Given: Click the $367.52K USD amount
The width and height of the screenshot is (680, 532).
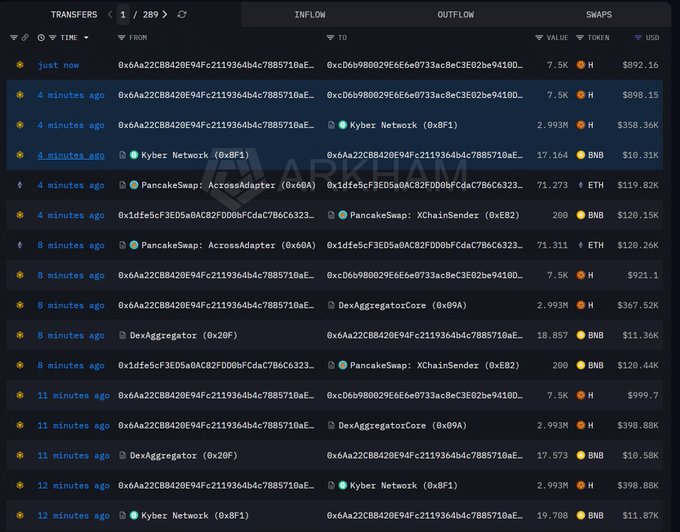Looking at the screenshot, I should (x=638, y=305).
